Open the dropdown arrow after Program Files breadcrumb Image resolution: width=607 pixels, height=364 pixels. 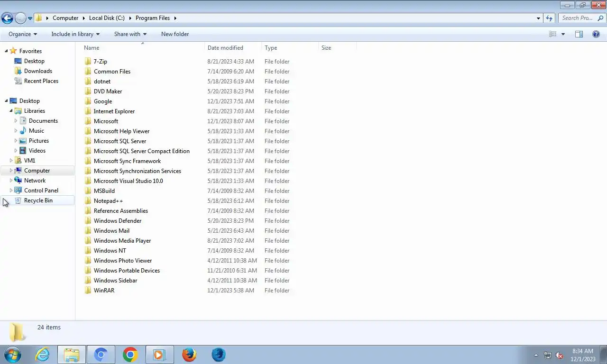pos(175,18)
